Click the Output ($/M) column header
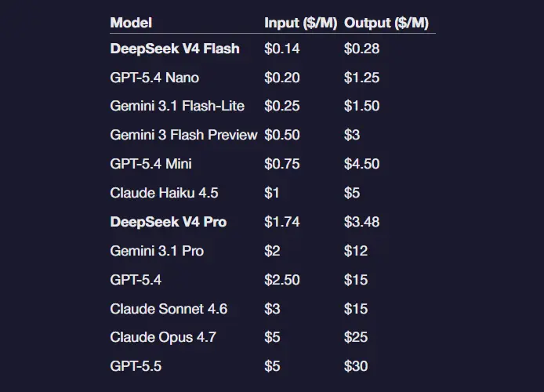 point(386,23)
